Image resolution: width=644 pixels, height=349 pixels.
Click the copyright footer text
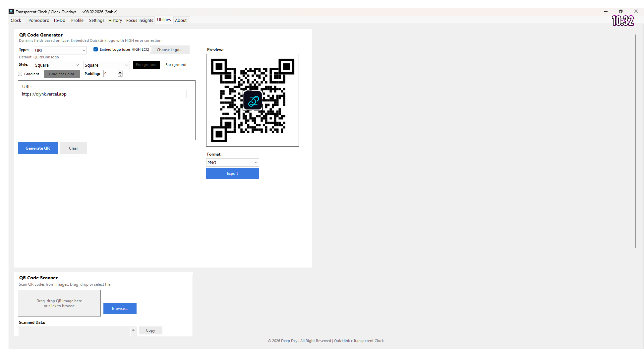(x=326, y=341)
